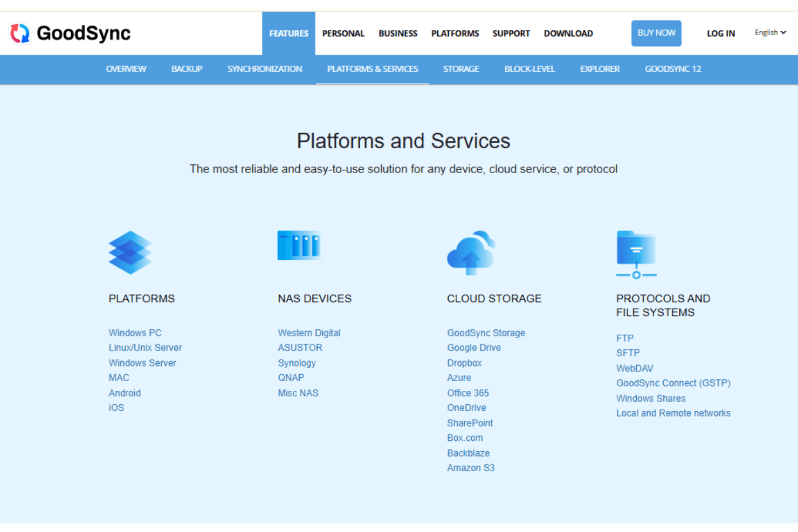Open the Local and Remote networks link
The height and width of the screenshot is (532, 798).
pos(673,413)
